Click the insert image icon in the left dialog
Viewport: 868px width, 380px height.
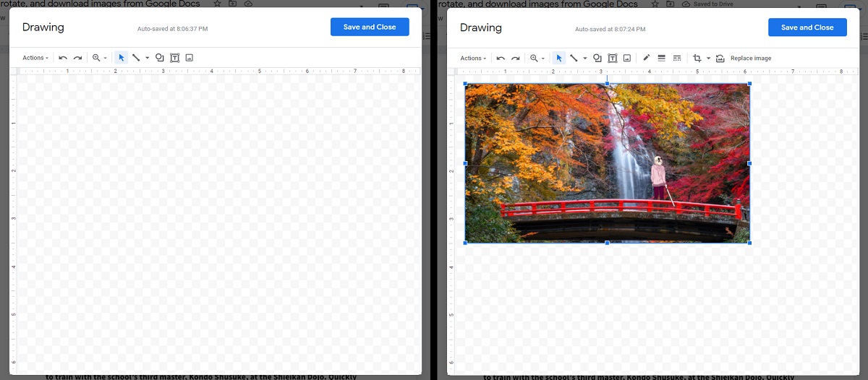click(x=190, y=58)
